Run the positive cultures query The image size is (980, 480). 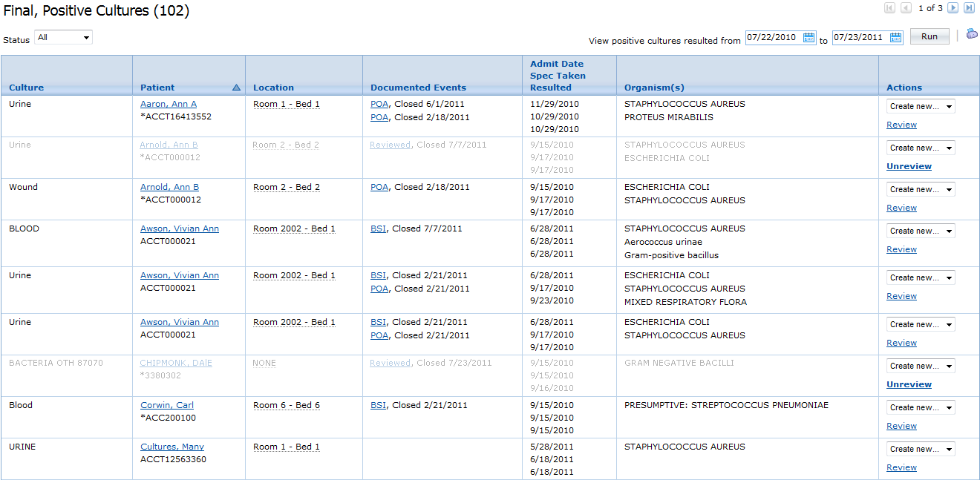click(930, 37)
